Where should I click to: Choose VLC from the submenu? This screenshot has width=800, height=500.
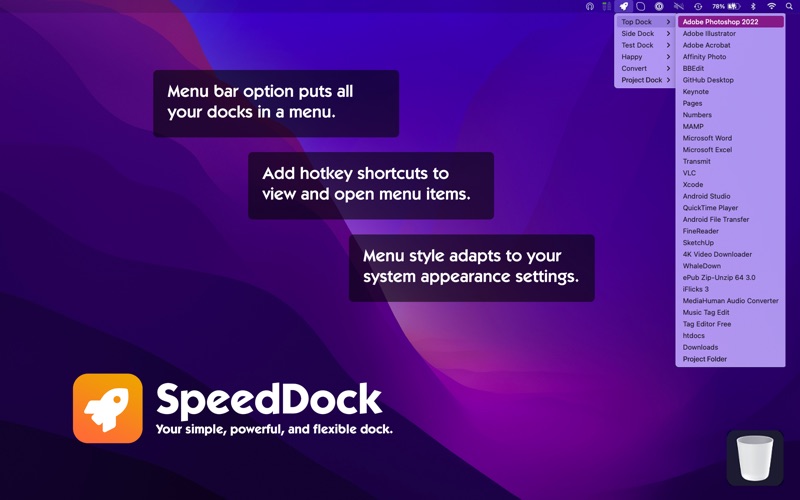(731, 173)
